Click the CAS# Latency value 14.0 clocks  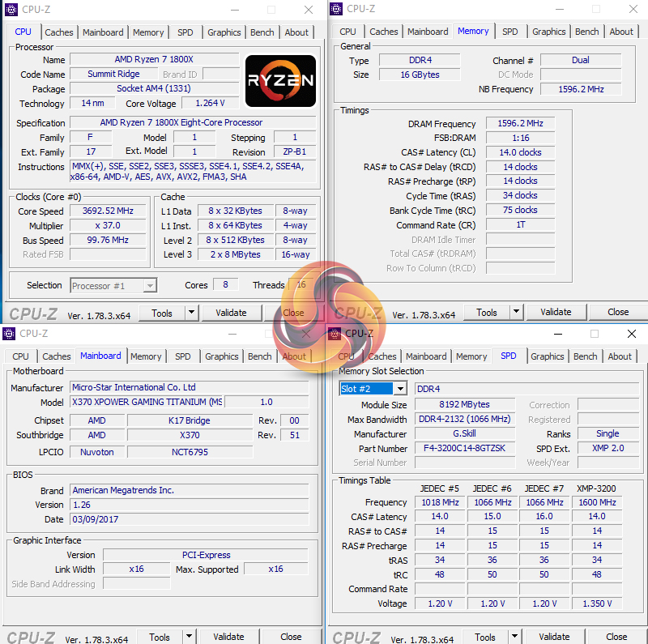tap(520, 152)
